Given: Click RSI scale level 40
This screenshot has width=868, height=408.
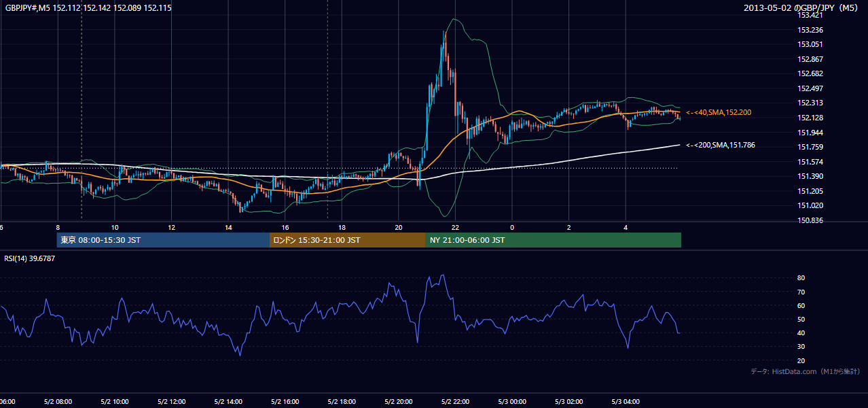Looking at the screenshot, I should [x=801, y=333].
